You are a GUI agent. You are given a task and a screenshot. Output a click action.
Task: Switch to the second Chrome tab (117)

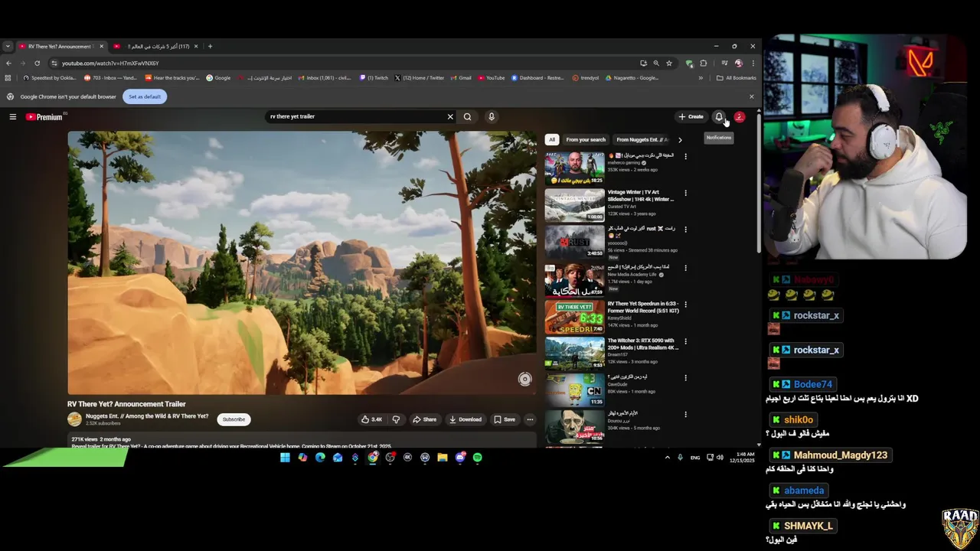(156, 46)
